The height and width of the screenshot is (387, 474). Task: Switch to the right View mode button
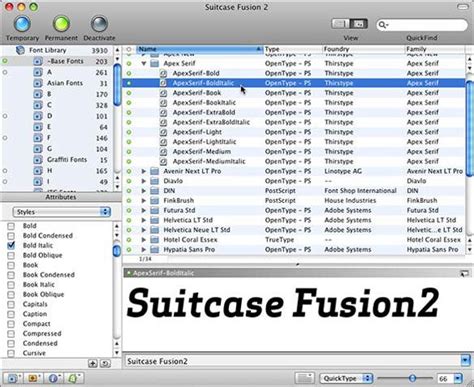point(359,24)
